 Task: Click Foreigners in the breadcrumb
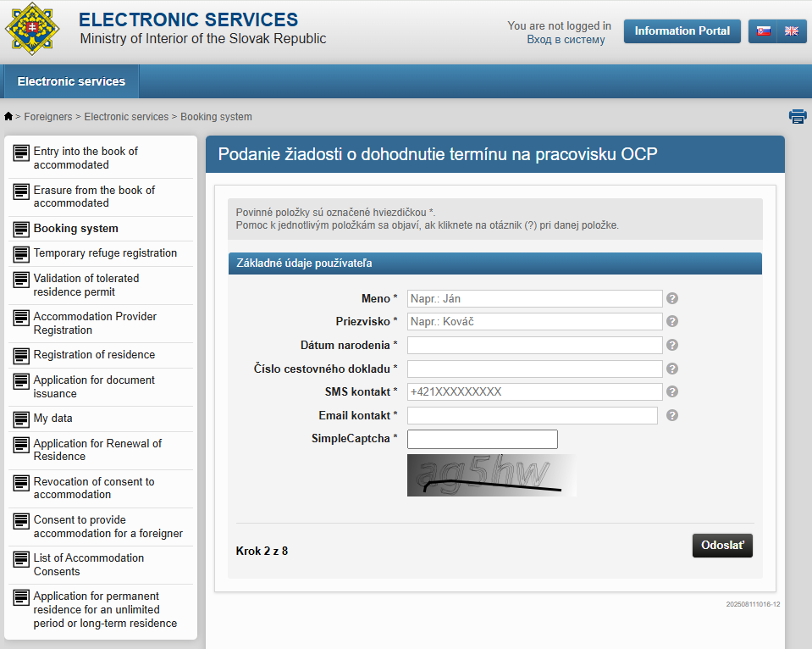(x=48, y=117)
